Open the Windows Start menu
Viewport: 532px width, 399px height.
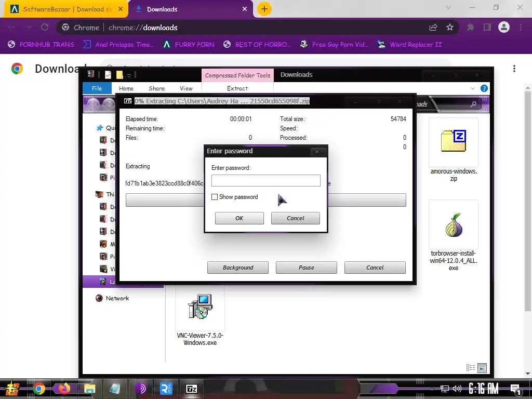[12, 389]
